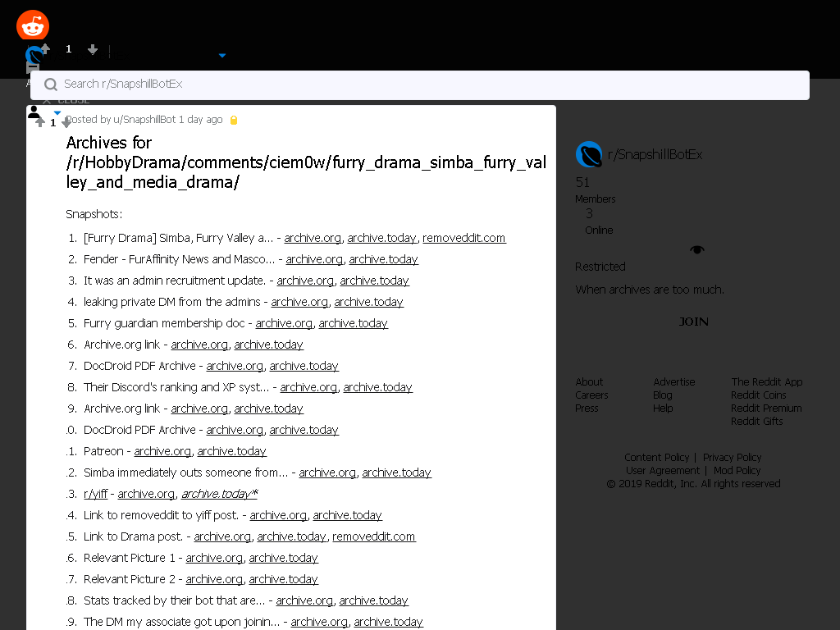Screen dimensions: 840x630
Task: Follow the 'r/yiff' subreddit link
Action: 95,494
